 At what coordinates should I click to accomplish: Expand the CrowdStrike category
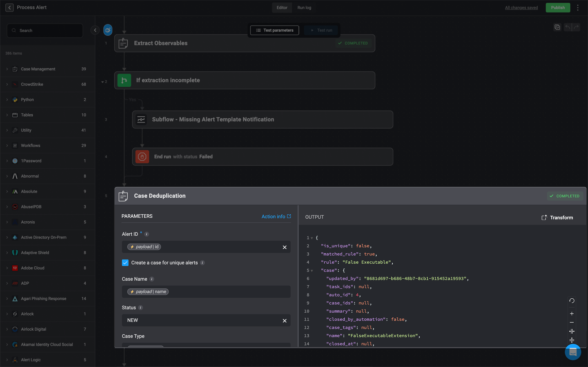click(x=7, y=84)
